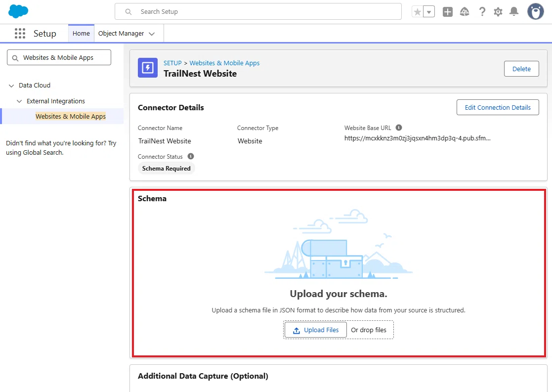This screenshot has width=552, height=392.
Task: Click the Quick Find magnifier icon
Action: [15, 58]
